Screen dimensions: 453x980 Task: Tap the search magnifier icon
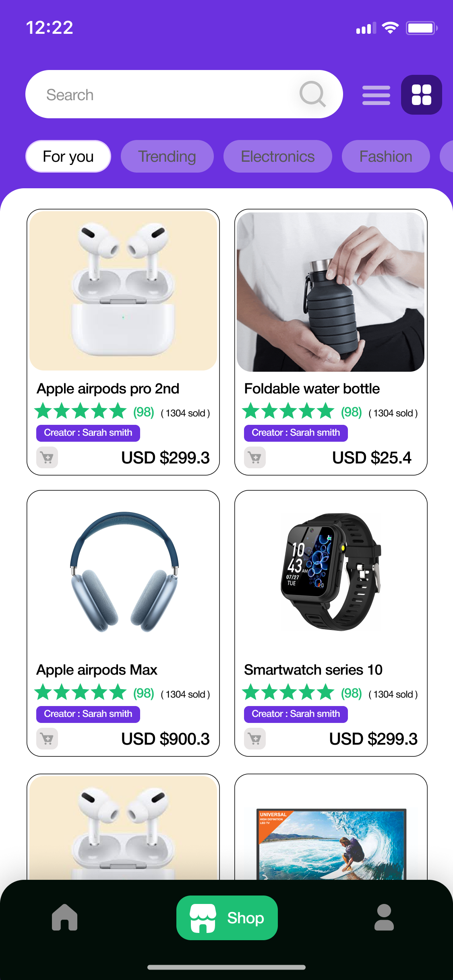(x=312, y=94)
